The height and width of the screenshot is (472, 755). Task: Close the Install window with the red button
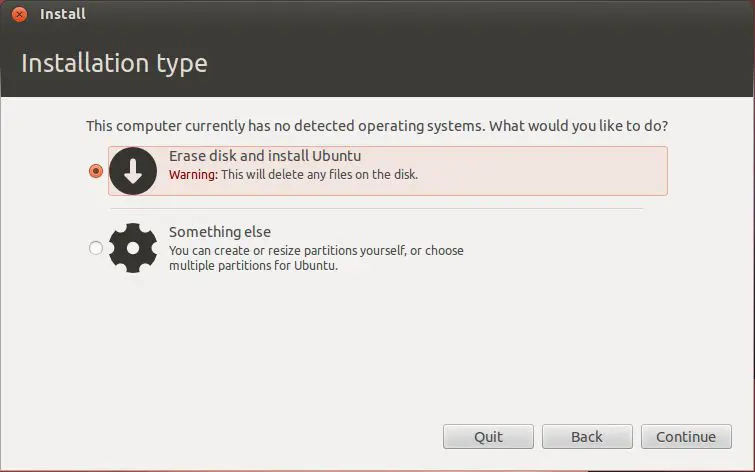pyautogui.click(x=19, y=15)
